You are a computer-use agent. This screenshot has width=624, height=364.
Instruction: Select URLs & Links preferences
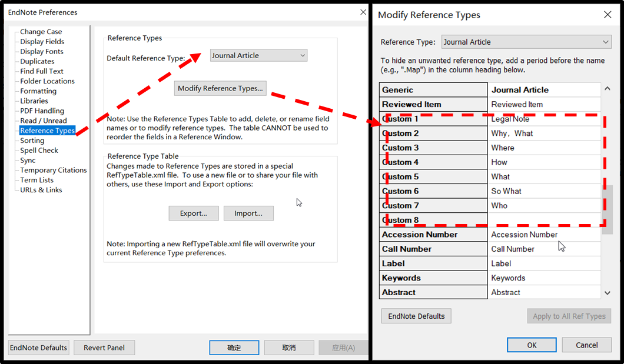[x=41, y=190]
